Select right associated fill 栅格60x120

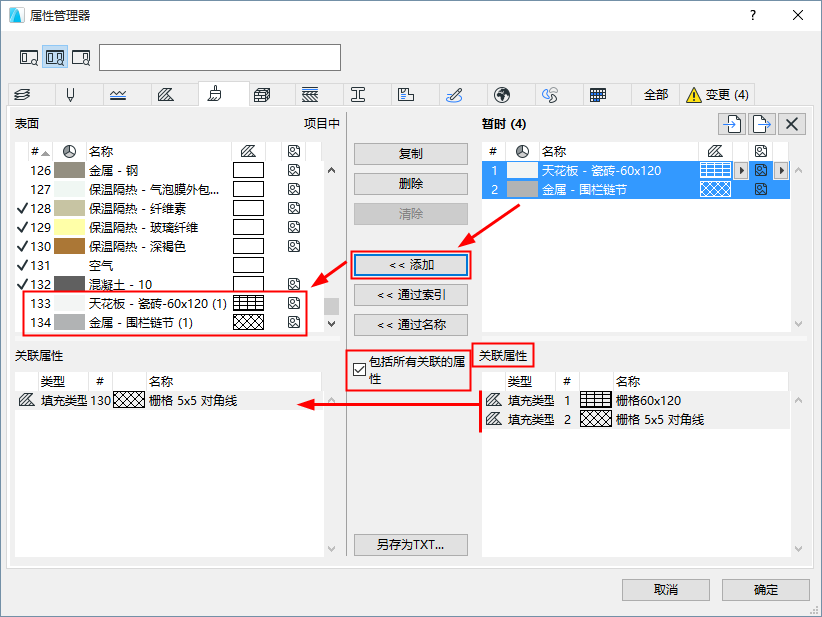click(635, 400)
